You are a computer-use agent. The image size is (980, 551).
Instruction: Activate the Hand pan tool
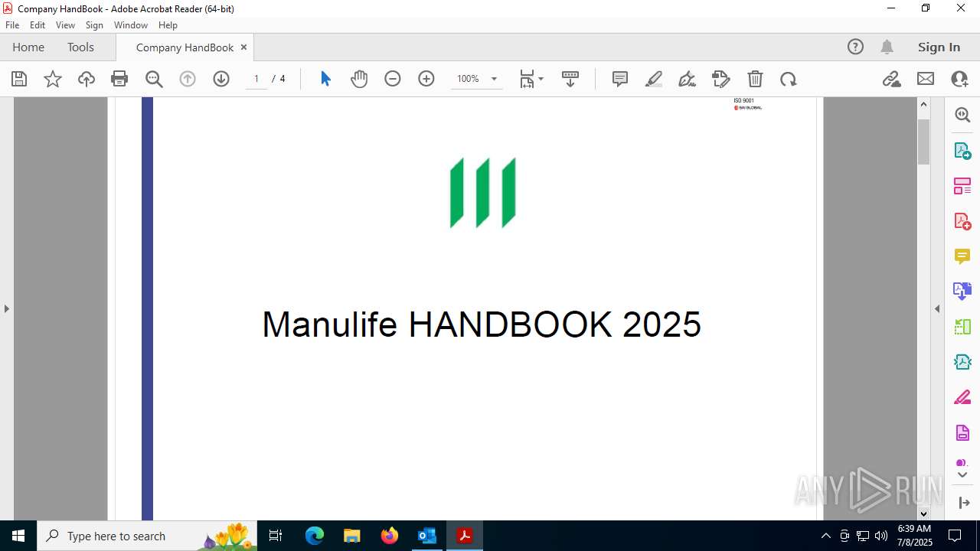pos(359,79)
